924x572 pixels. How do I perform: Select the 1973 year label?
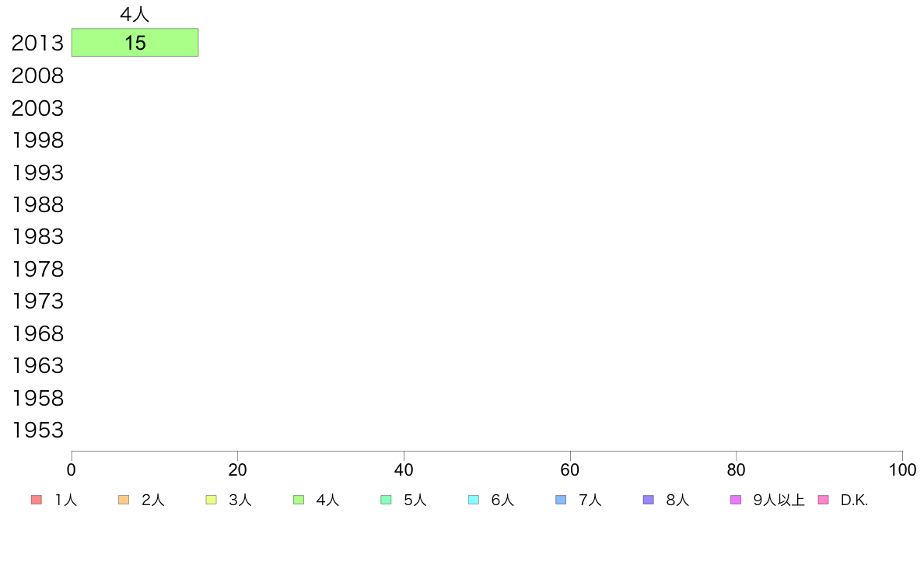coord(37,302)
